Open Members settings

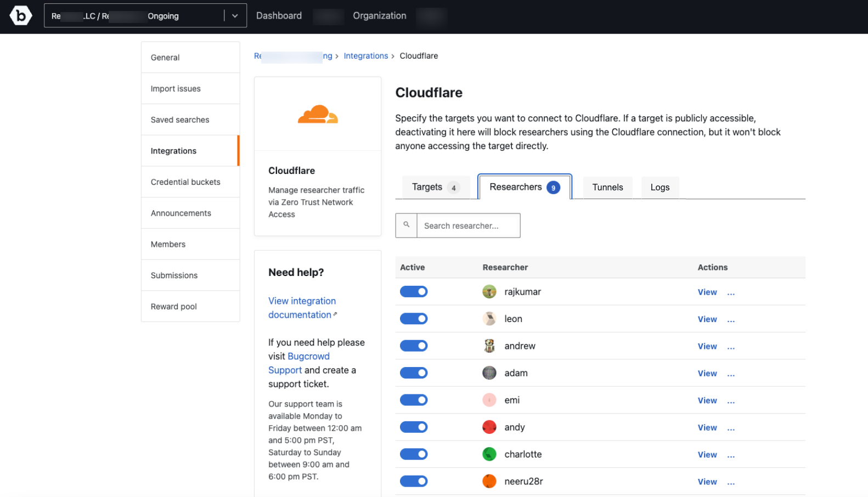click(190, 244)
